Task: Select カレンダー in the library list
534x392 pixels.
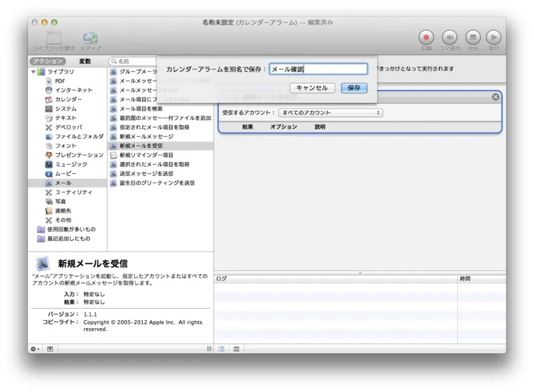Action: click(x=69, y=99)
